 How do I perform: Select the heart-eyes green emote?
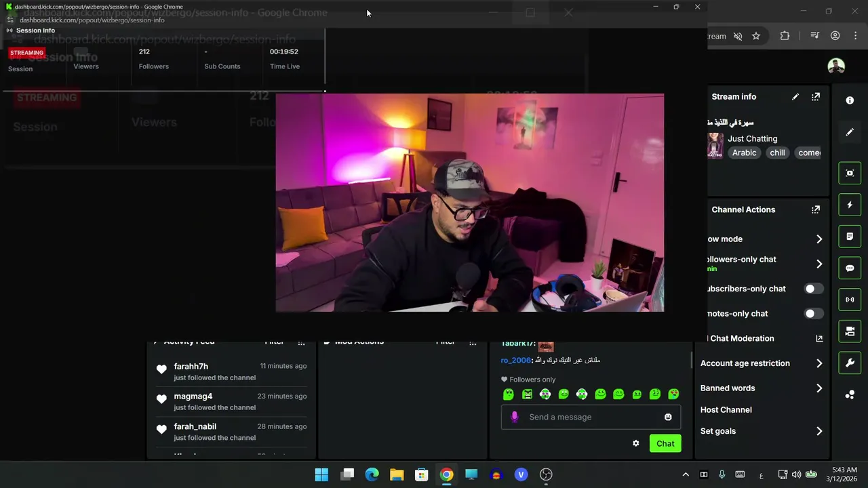click(x=673, y=394)
